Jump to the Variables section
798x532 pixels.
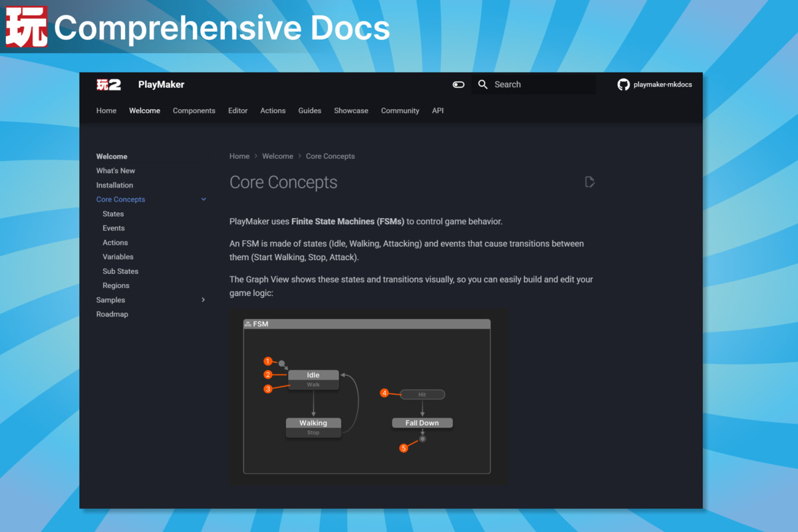click(118, 257)
